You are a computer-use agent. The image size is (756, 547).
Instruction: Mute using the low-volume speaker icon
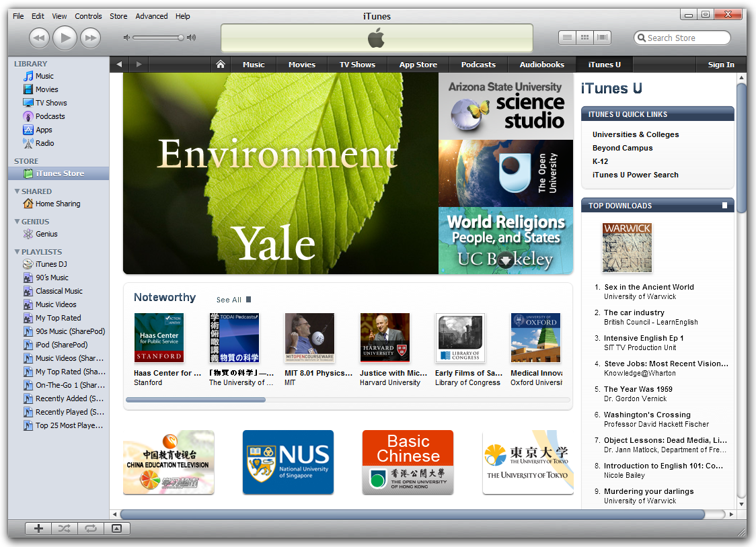(126, 38)
